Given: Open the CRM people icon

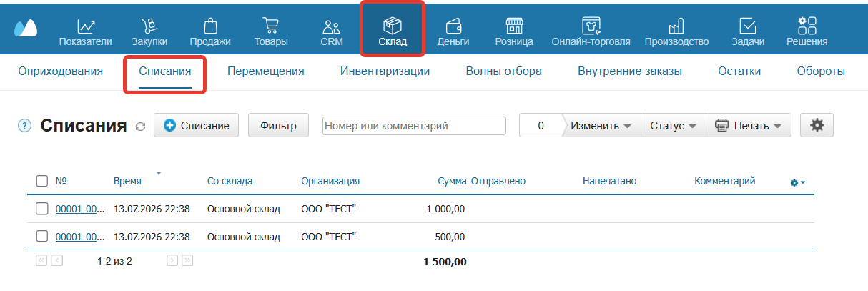Looking at the screenshot, I should (x=332, y=26).
